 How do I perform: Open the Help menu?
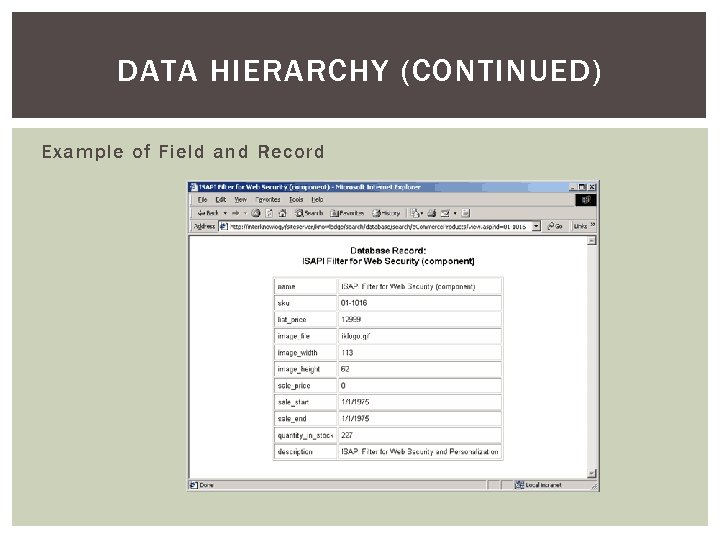tap(317, 200)
